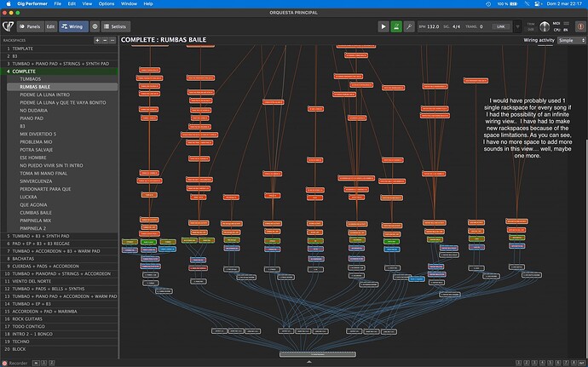Select the PIDEME LA LUNA INTRO variation

click(x=44, y=95)
